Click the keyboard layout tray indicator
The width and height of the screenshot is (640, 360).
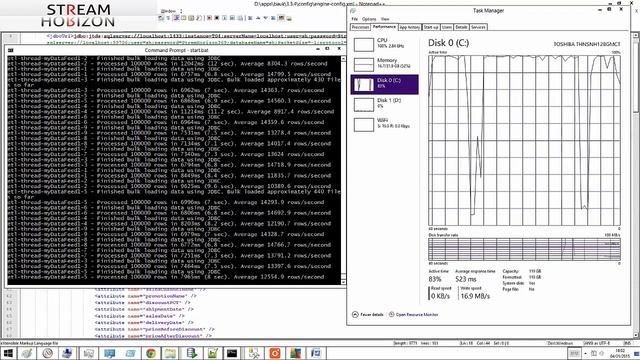tap(574, 353)
